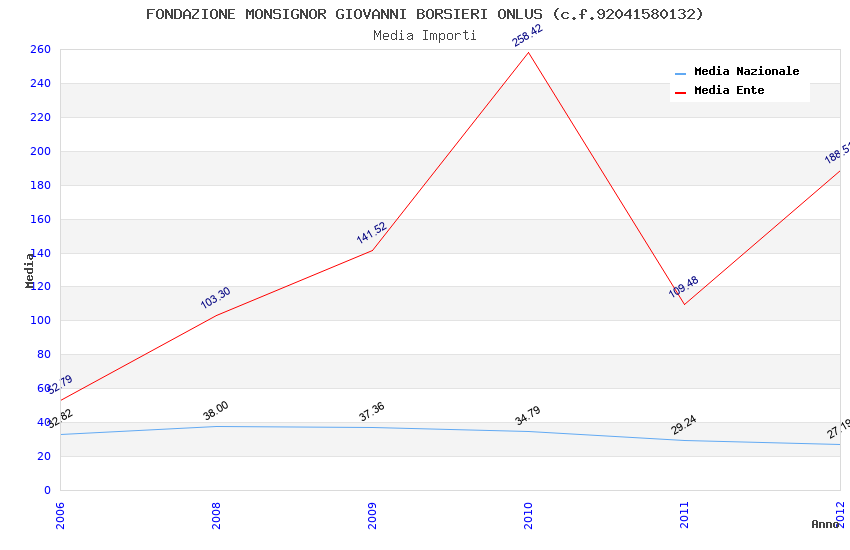Click the 32.82 data label
Viewport: 850px width, 550px height.
pos(60,418)
